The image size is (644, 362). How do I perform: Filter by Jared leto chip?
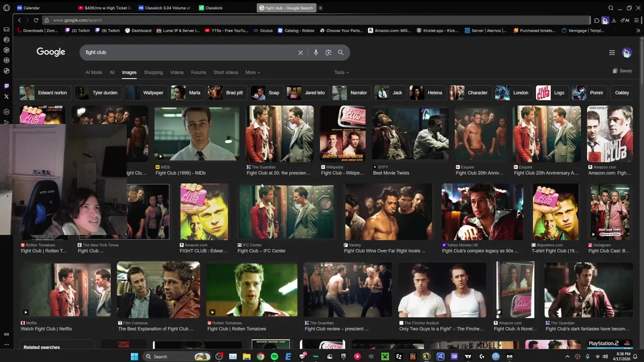(x=307, y=93)
